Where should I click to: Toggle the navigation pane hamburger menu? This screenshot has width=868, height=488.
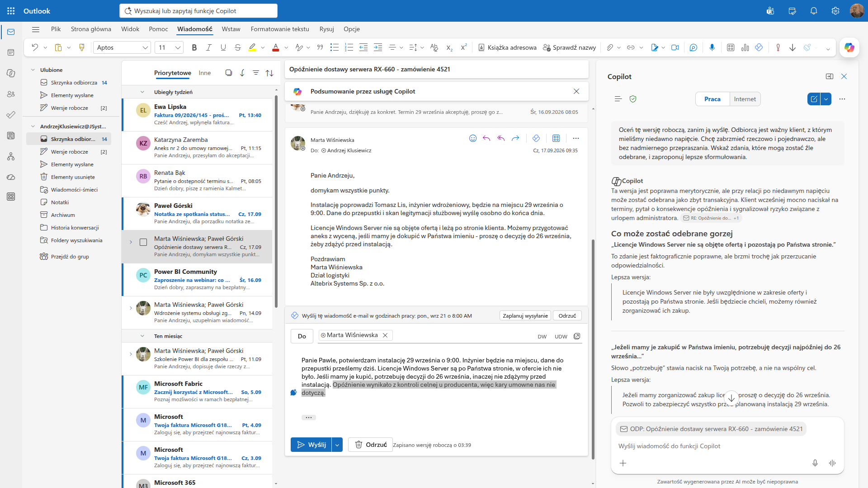click(x=36, y=29)
